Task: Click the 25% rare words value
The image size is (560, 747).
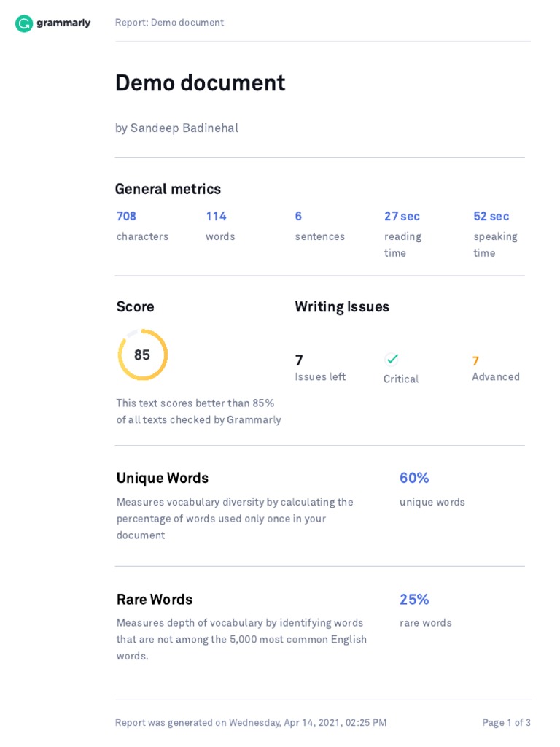Action: [x=414, y=600]
